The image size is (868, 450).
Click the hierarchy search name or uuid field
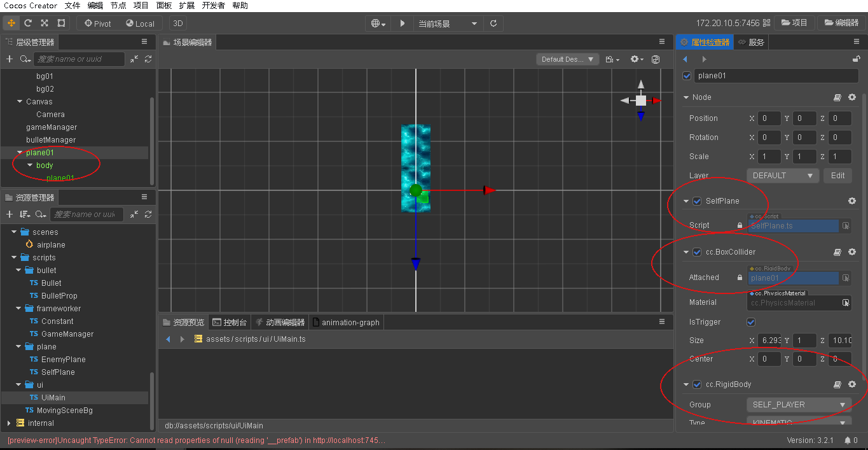click(x=79, y=59)
